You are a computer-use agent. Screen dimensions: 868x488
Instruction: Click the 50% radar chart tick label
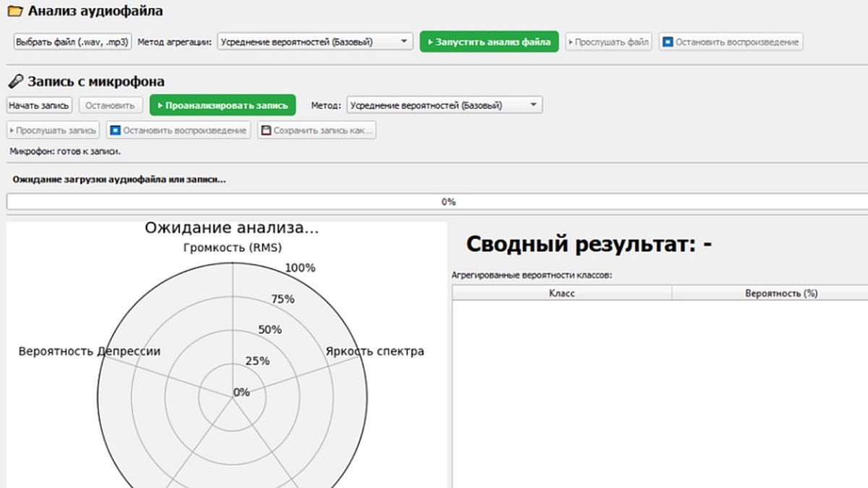coord(270,330)
